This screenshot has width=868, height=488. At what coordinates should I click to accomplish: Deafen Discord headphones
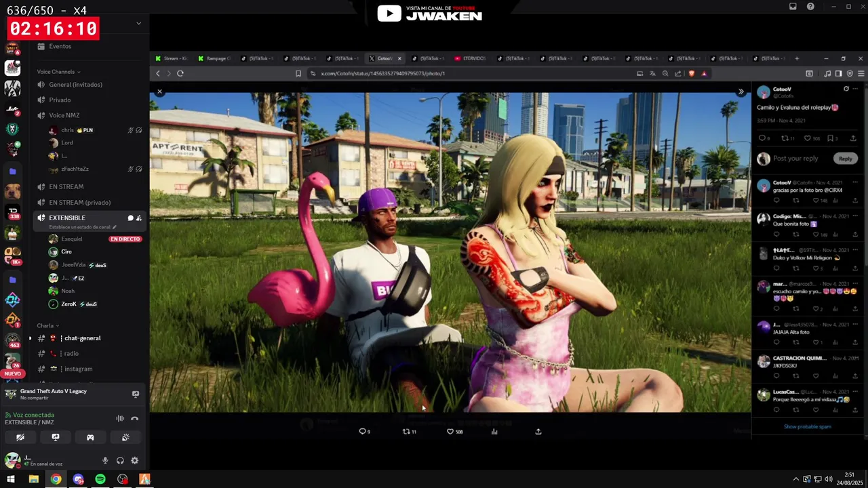click(x=120, y=461)
